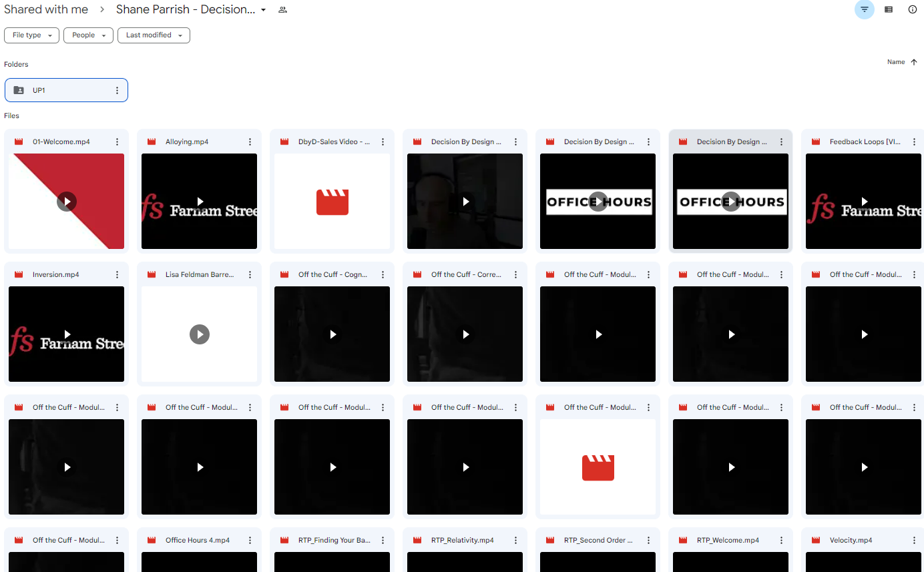Open more actions for Office Hours 4.mp4
The image size is (924, 572).
pyautogui.click(x=250, y=541)
